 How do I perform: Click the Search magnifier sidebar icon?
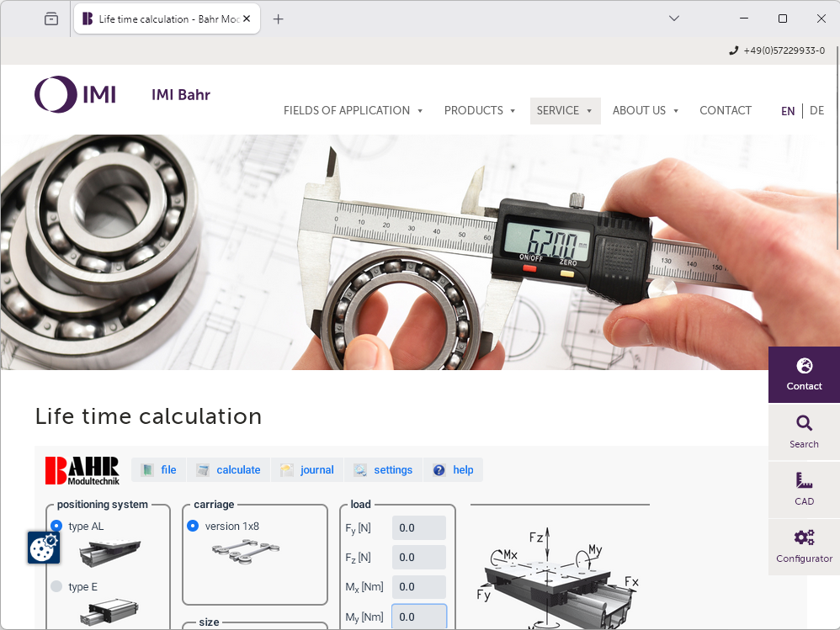pyautogui.click(x=804, y=431)
